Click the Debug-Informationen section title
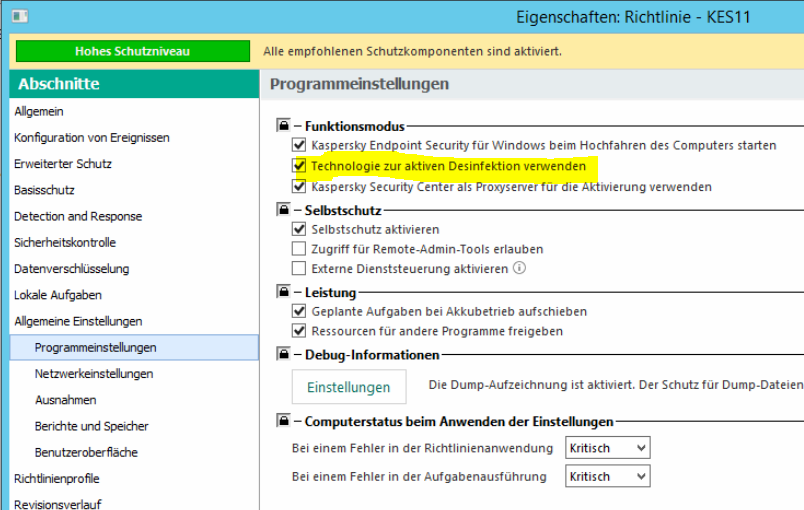 [x=372, y=355]
